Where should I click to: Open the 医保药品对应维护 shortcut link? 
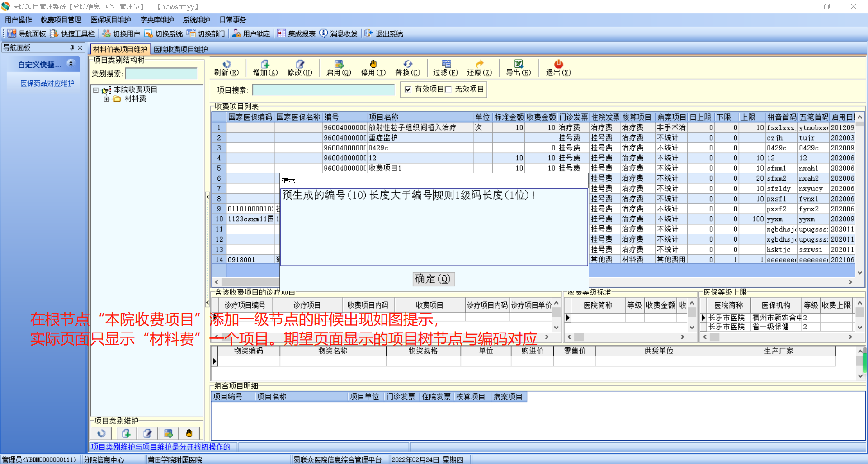tap(47, 83)
